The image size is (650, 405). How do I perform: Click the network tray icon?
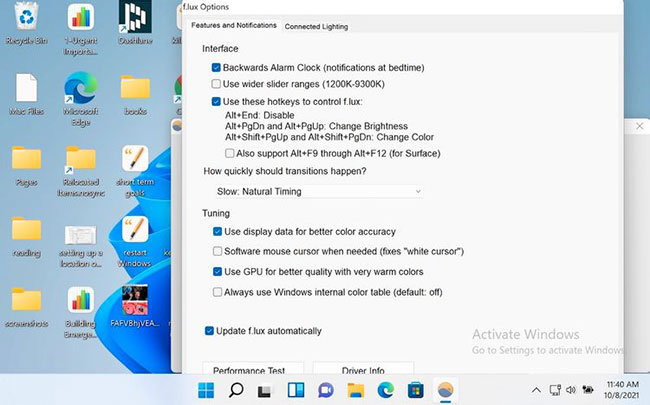555,390
